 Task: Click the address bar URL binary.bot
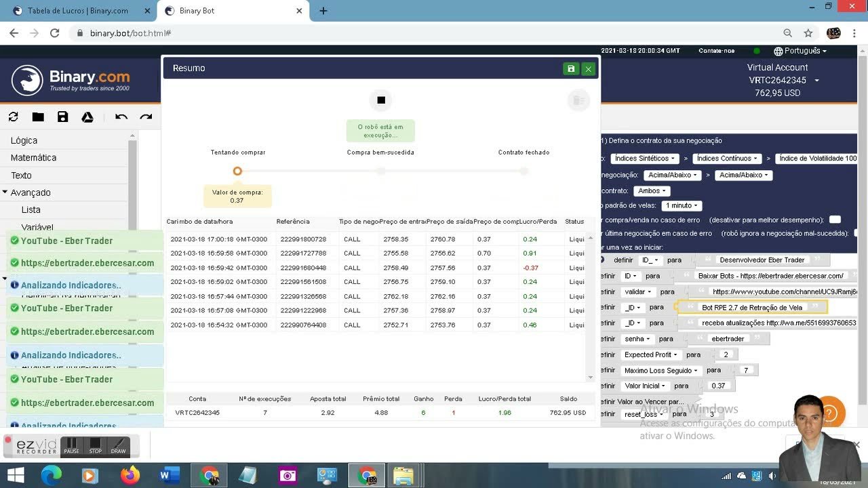click(130, 33)
